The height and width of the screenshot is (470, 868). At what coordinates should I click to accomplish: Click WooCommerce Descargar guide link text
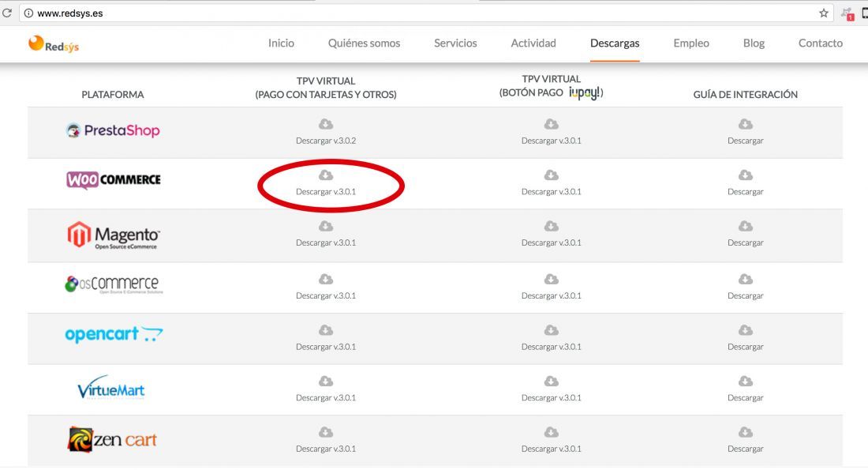746,192
